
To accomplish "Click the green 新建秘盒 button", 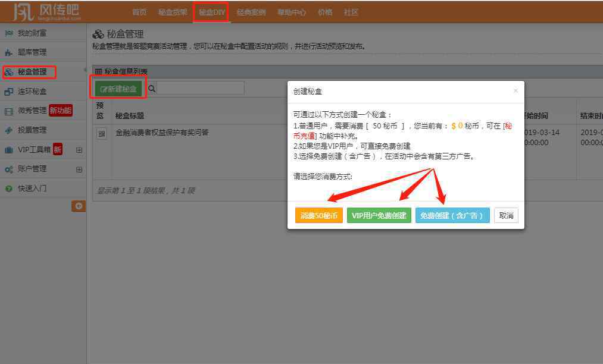I will click(118, 89).
